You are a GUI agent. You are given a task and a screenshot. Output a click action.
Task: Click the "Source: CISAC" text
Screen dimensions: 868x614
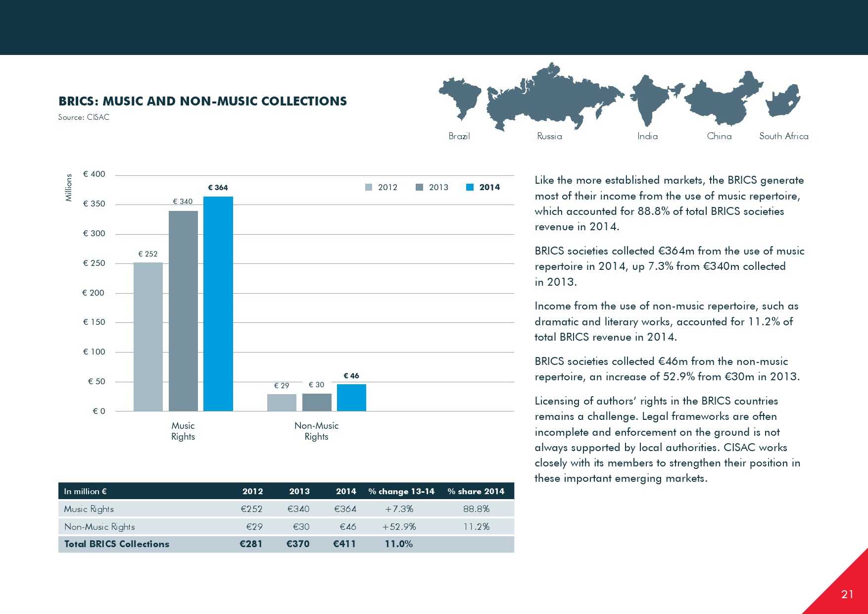click(x=84, y=117)
